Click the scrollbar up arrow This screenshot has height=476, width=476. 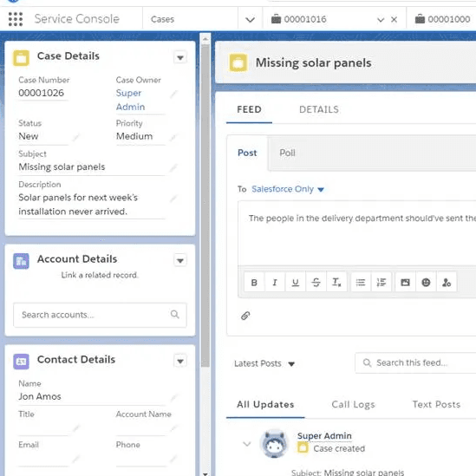205,39
